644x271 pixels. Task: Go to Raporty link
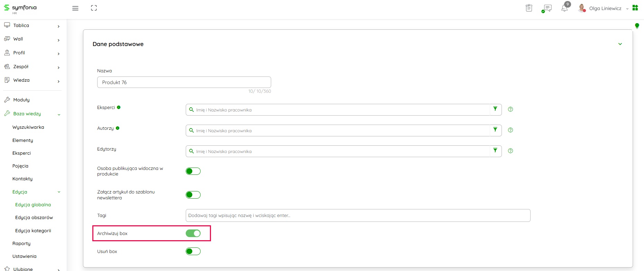tap(21, 244)
